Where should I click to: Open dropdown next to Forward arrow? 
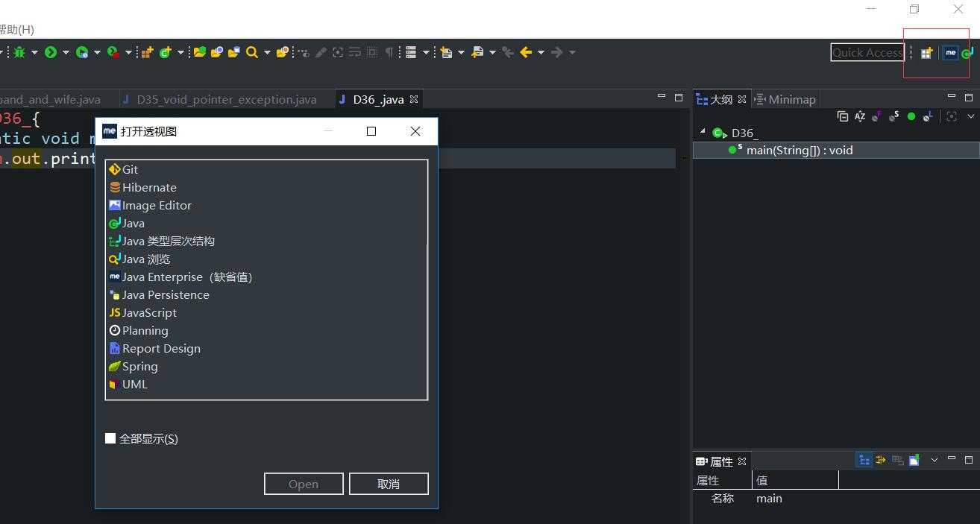pyautogui.click(x=572, y=52)
